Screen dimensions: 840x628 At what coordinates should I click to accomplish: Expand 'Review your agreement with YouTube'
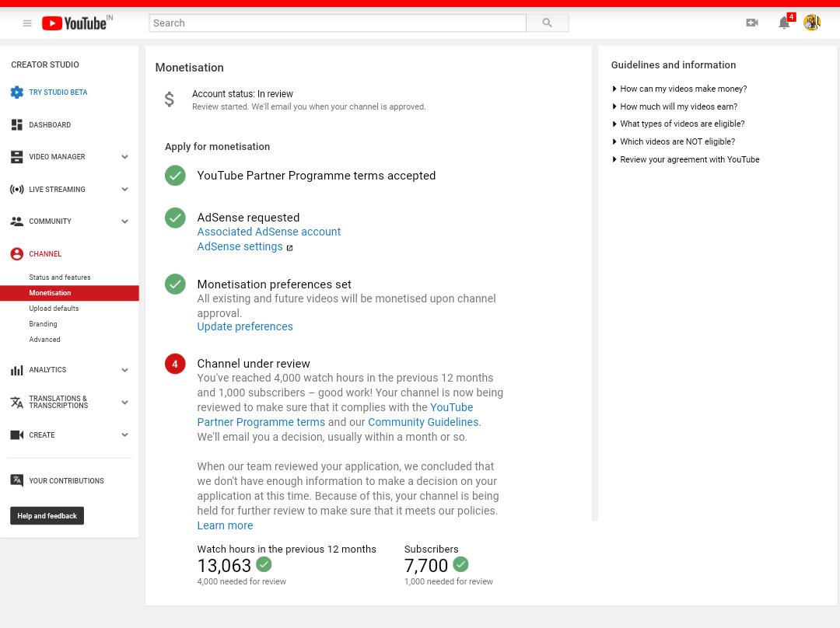pyautogui.click(x=686, y=159)
